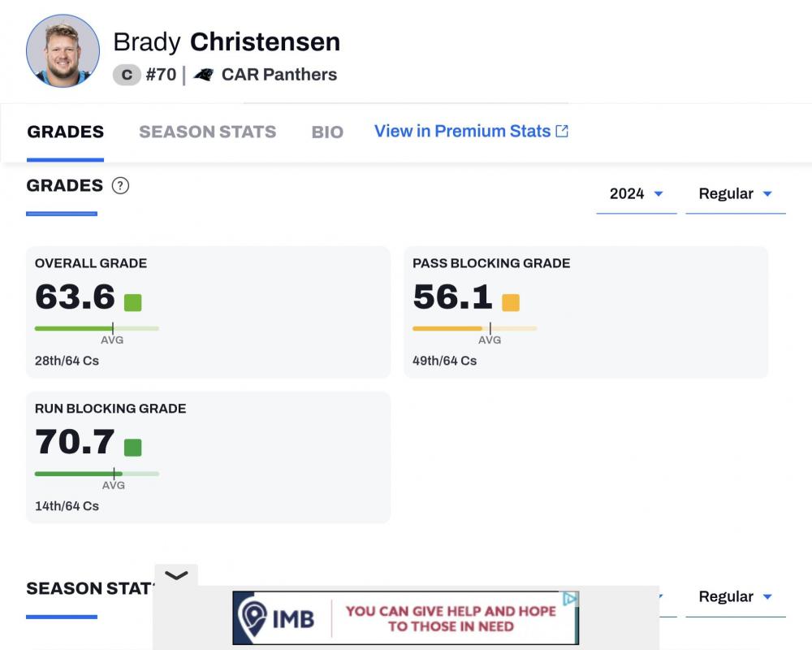Click the run blocking grade progress bar
The width and height of the screenshot is (812, 650).
[x=97, y=474]
